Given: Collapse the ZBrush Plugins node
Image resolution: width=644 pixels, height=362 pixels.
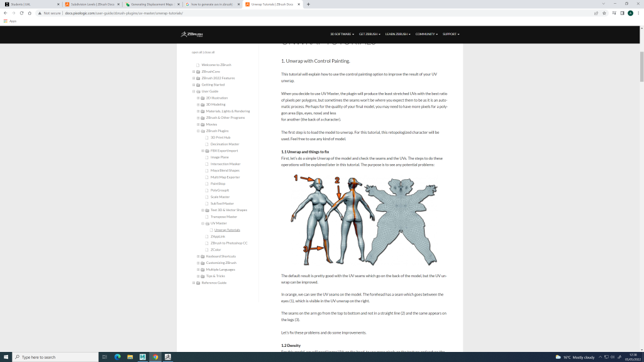Looking at the screenshot, I should (198, 131).
